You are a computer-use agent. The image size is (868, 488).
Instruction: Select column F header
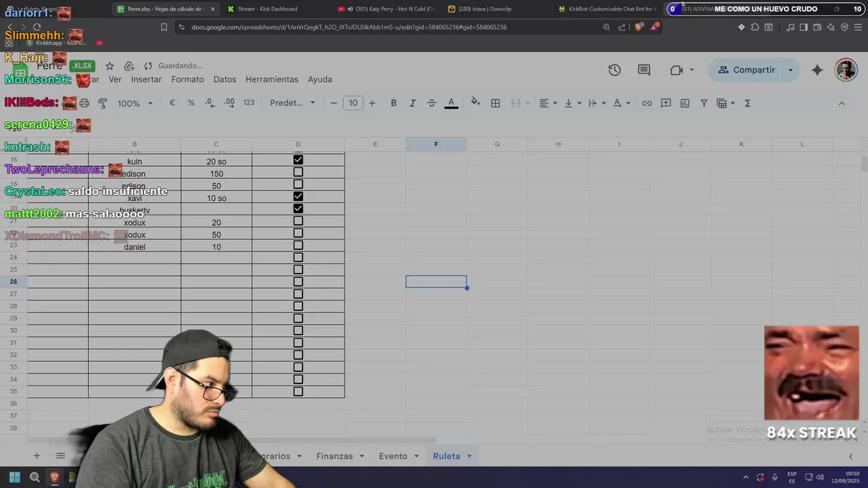coord(436,144)
